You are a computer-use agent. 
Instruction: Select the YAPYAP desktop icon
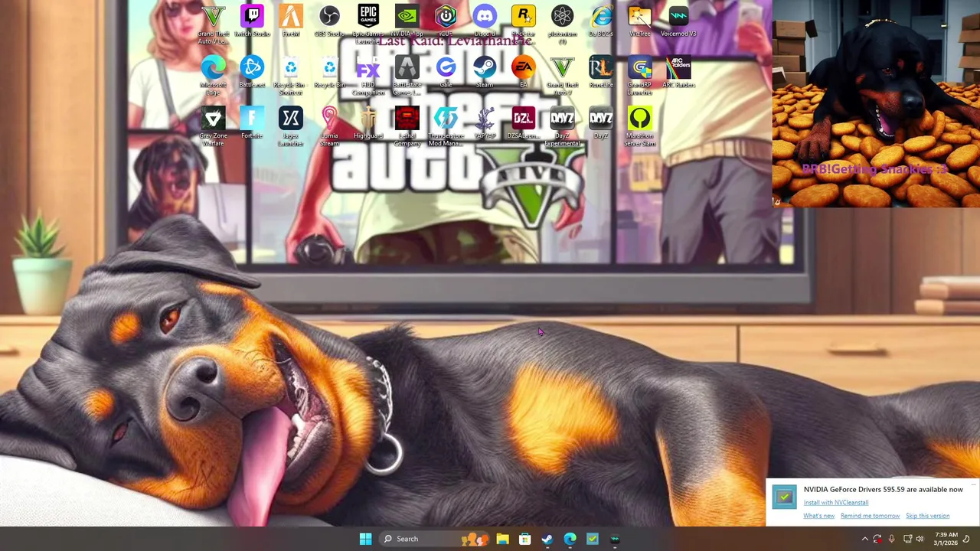(485, 122)
